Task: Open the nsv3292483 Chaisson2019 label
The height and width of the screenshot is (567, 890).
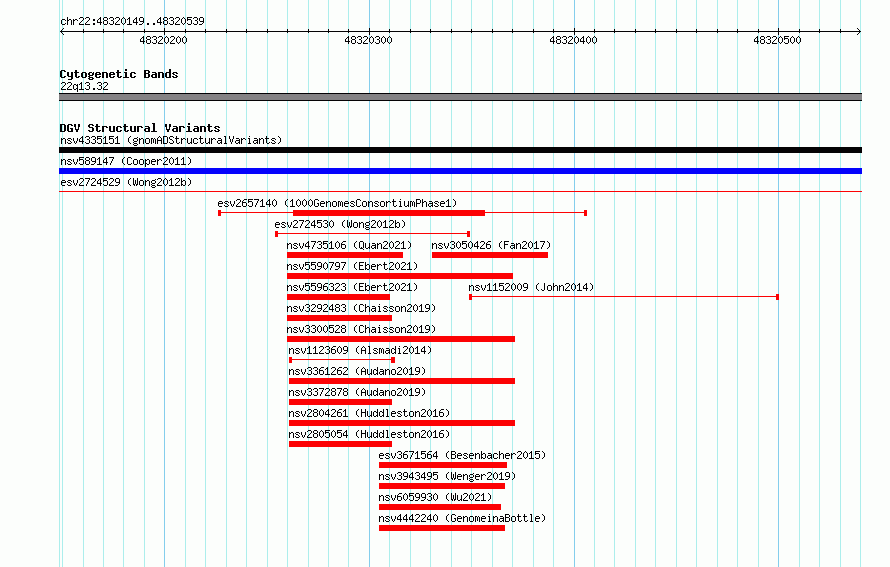Action: coord(361,308)
